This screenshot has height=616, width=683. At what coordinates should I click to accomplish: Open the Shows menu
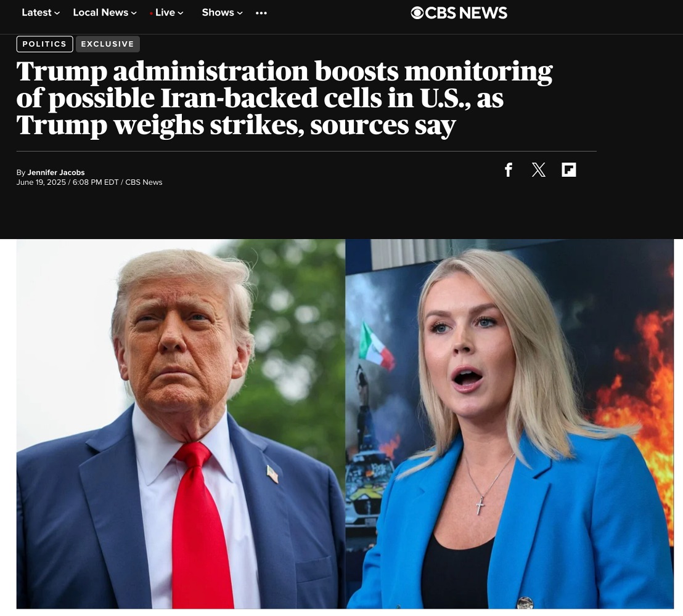pos(218,12)
